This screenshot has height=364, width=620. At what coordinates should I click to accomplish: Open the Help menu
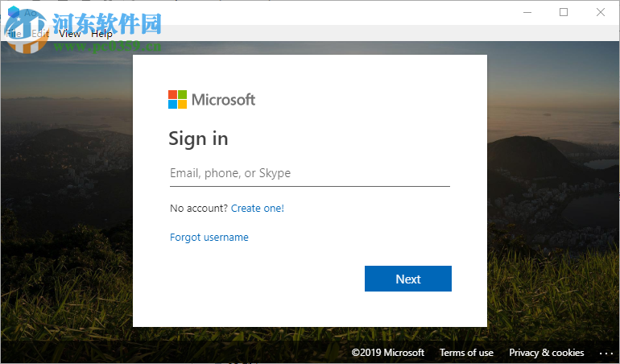(102, 34)
